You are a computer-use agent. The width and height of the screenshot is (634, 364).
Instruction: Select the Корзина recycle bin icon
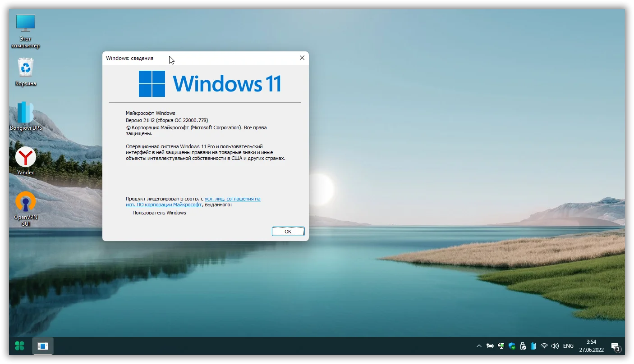coord(26,72)
